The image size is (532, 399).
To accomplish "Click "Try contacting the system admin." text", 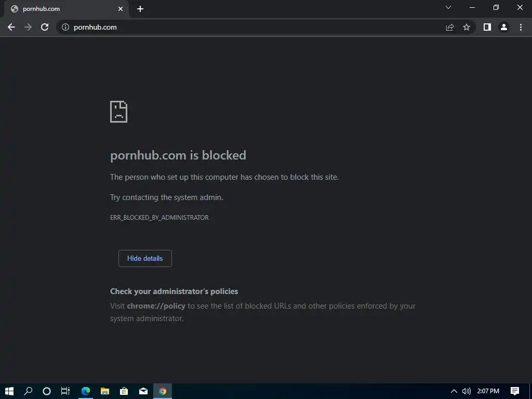I will 167,197.
